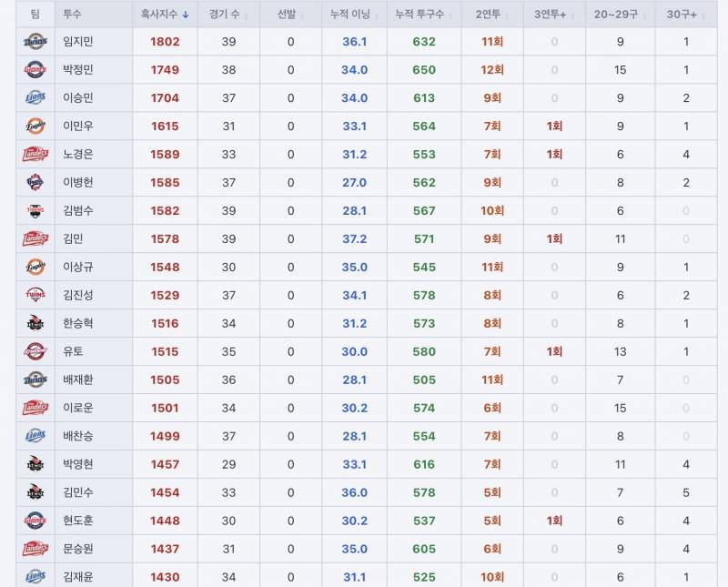
Task: Click the Wiz team logo beside 김민수
Action: 35,492
